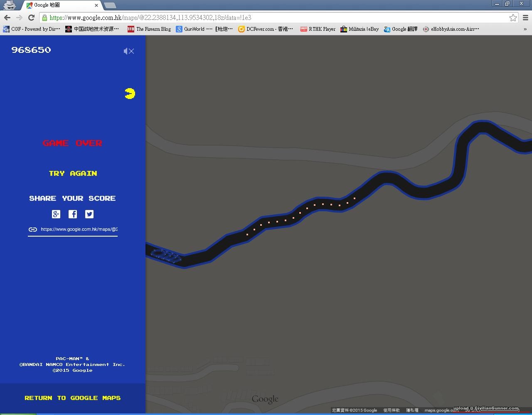Screen dimensions: 532x415
Task: Click the Try Again button
Action: pyautogui.click(x=73, y=173)
